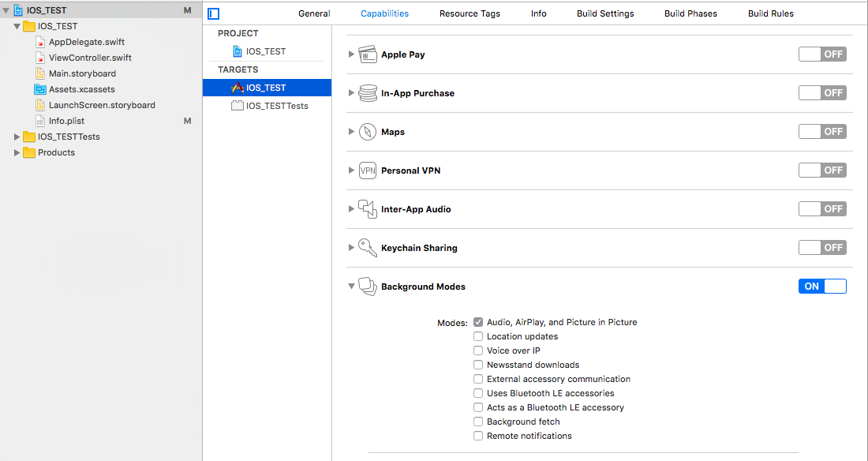Click the Background Modes icon
The height and width of the screenshot is (461, 868).
coord(368,287)
